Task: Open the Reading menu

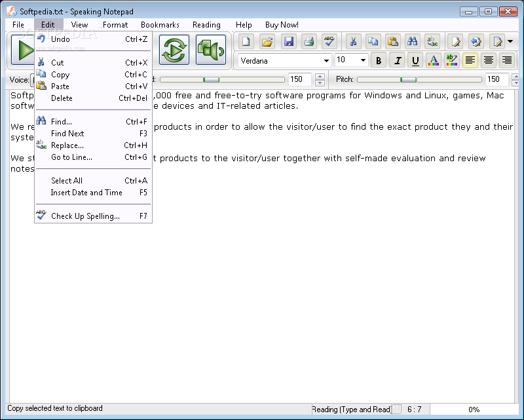Action: click(206, 25)
